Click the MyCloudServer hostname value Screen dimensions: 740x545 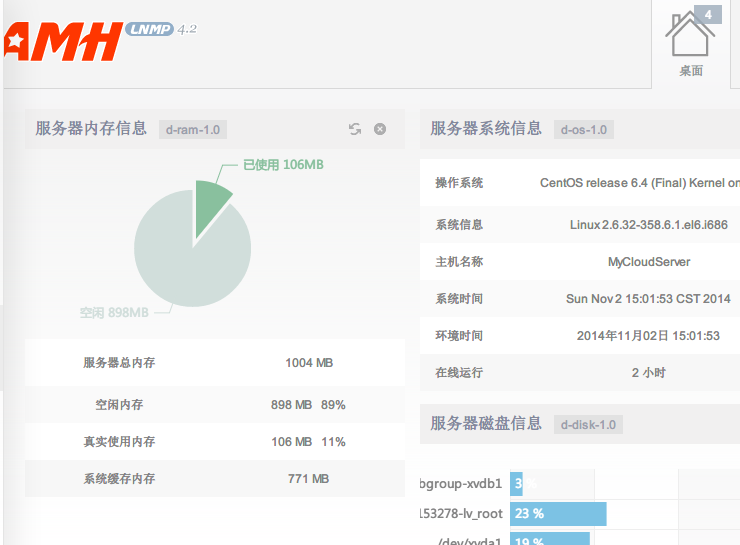(649, 262)
